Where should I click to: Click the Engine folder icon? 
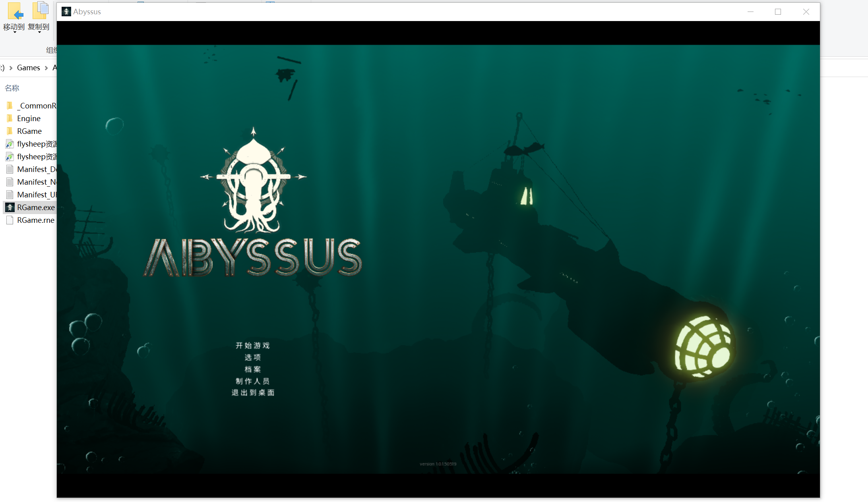pyautogui.click(x=10, y=118)
